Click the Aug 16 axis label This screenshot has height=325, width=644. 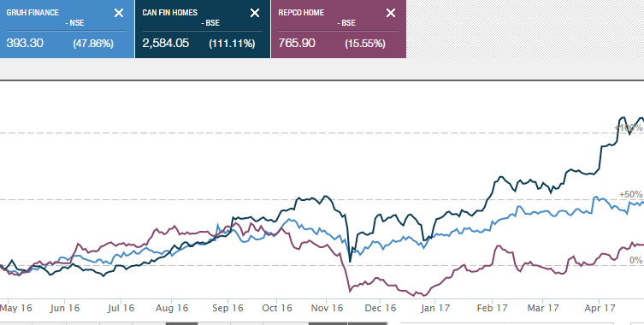pyautogui.click(x=172, y=308)
